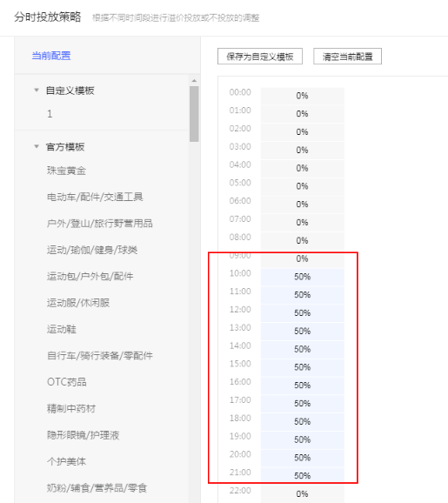The width and height of the screenshot is (448, 503).
Task: Choose the 户外/登山/旅行野营用品 template
Action: 100,224
